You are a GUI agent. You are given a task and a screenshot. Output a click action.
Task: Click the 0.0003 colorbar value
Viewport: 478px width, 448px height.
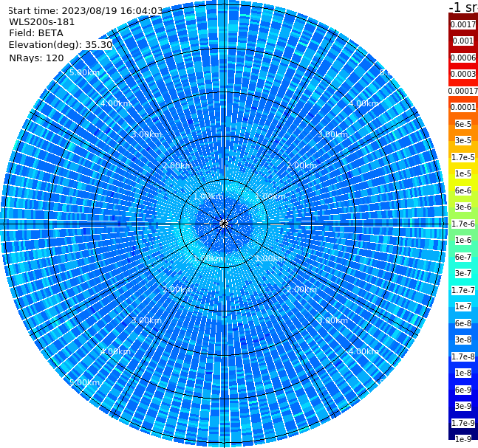(x=463, y=74)
